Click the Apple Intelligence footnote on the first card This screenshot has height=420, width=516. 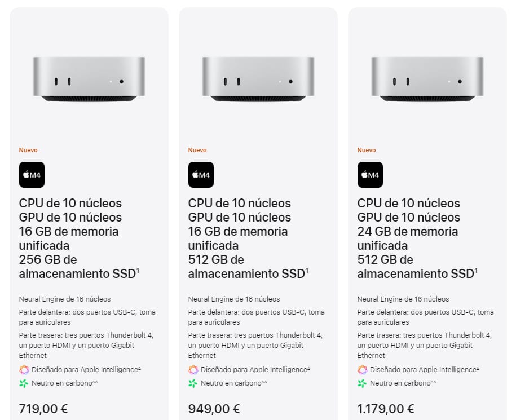click(x=139, y=368)
